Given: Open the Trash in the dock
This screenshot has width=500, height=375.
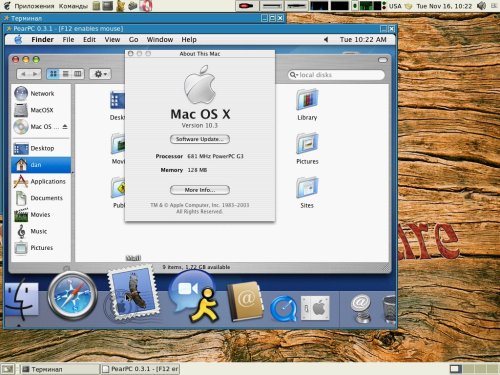Looking at the screenshot, I should [389, 310].
